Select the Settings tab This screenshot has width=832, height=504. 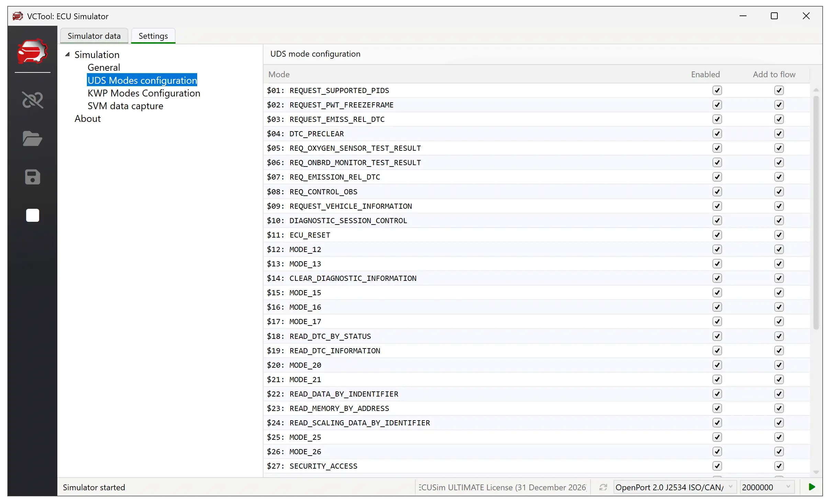point(153,36)
